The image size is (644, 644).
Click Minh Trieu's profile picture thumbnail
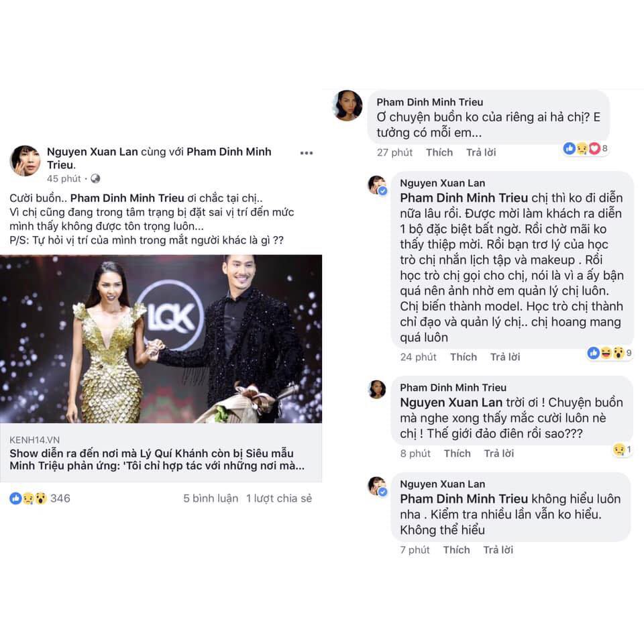point(347,105)
